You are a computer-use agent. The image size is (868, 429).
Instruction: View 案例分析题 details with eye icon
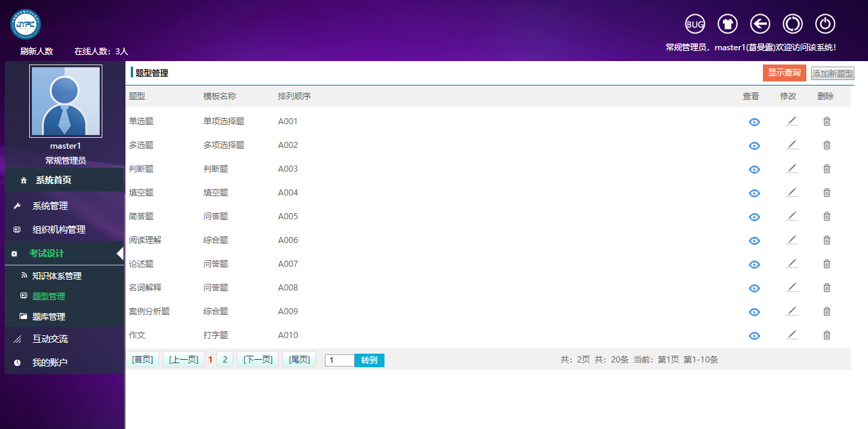point(754,312)
